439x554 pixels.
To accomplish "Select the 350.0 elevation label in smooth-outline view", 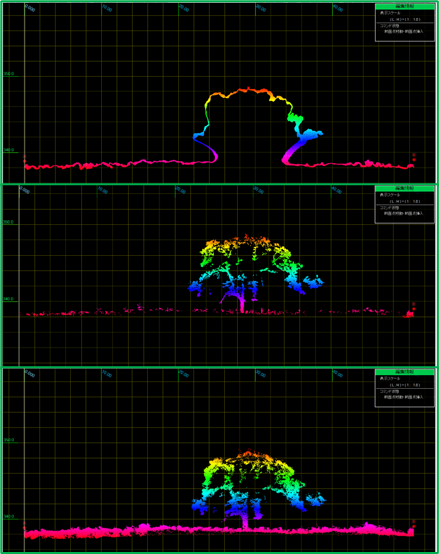I will (9, 74).
